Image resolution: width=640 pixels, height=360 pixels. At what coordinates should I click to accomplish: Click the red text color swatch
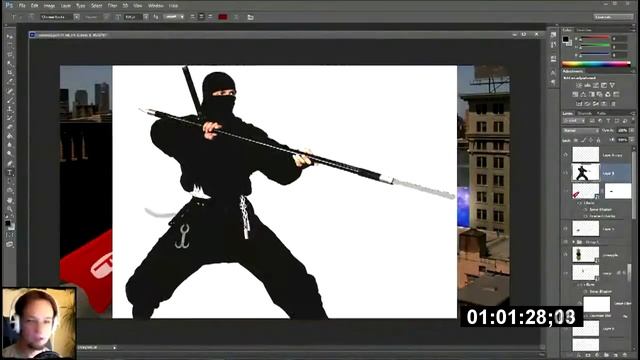[x=222, y=17]
